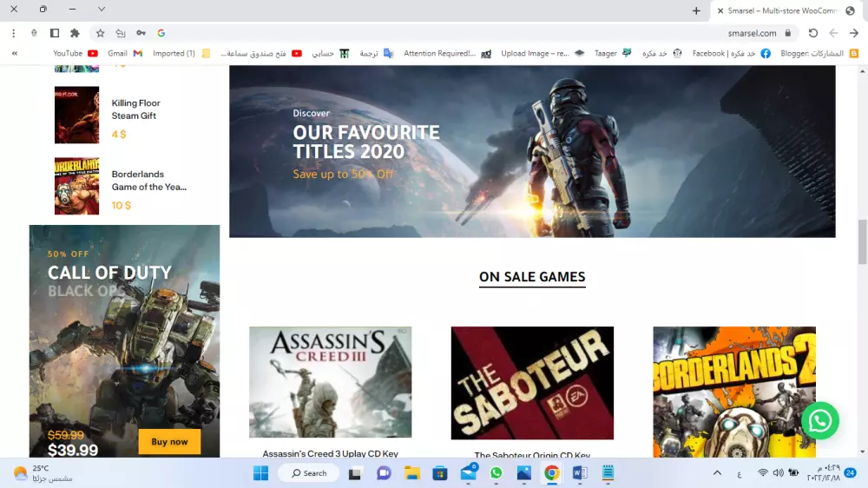
Task: Open Microsoft Word from taskbar
Action: (x=580, y=473)
